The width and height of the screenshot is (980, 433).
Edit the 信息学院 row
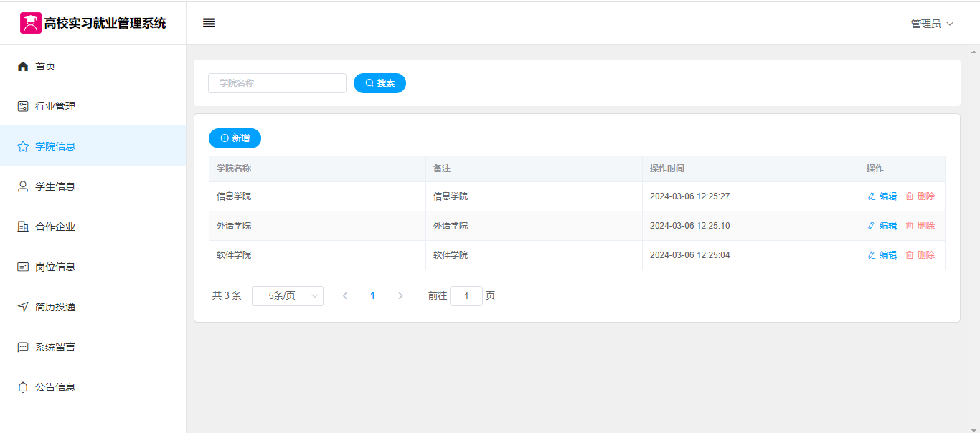point(882,196)
